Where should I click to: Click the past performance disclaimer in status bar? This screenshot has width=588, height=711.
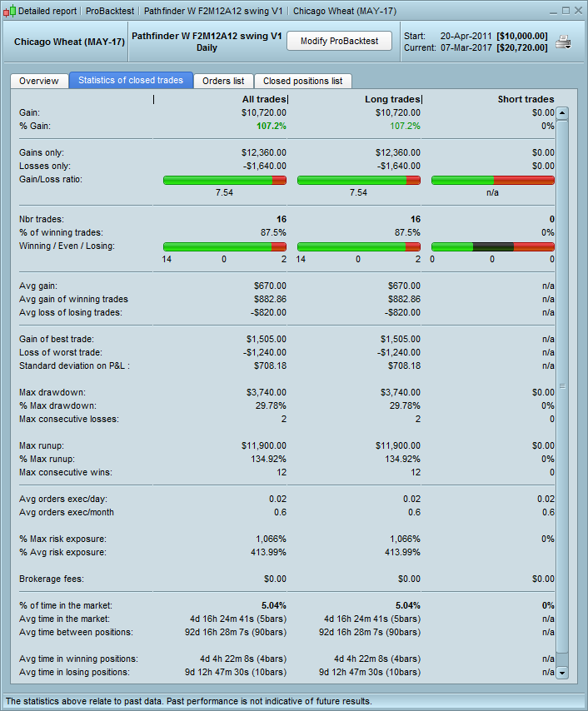point(189,701)
